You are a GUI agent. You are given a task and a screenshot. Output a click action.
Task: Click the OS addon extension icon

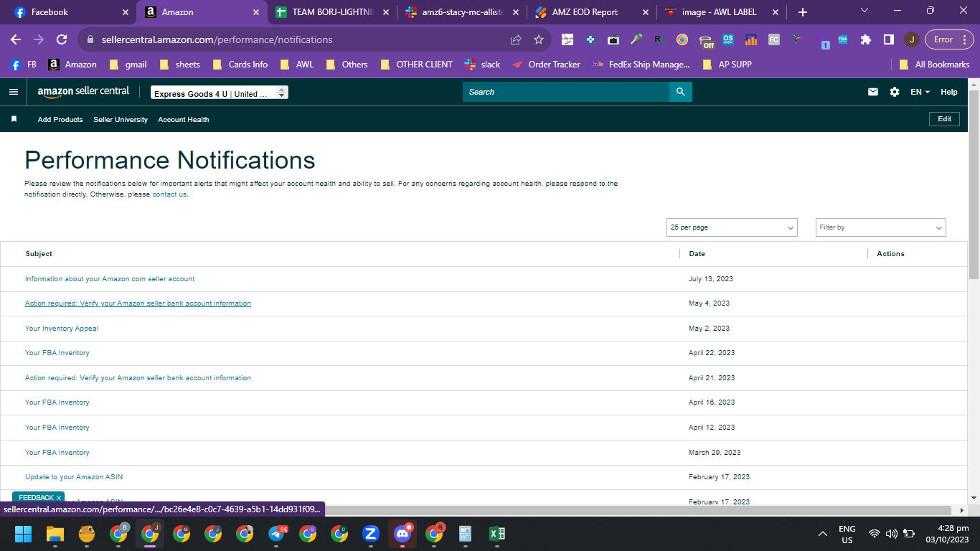pyautogui.click(x=728, y=39)
